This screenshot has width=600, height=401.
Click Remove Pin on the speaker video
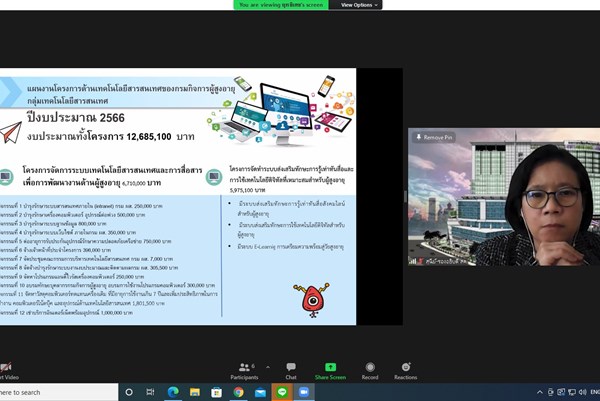434,137
